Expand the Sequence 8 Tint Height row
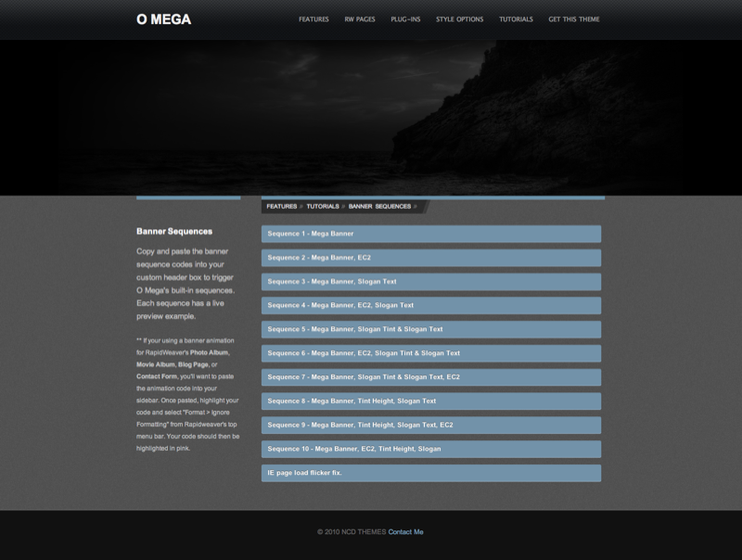This screenshot has height=560, width=742. coord(430,401)
